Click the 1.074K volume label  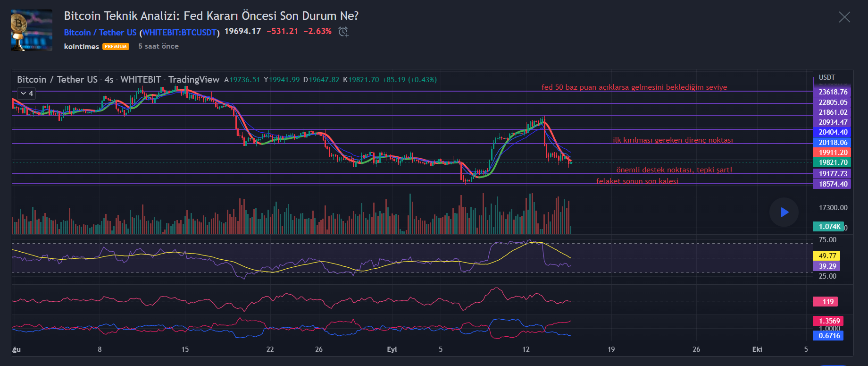(x=828, y=227)
